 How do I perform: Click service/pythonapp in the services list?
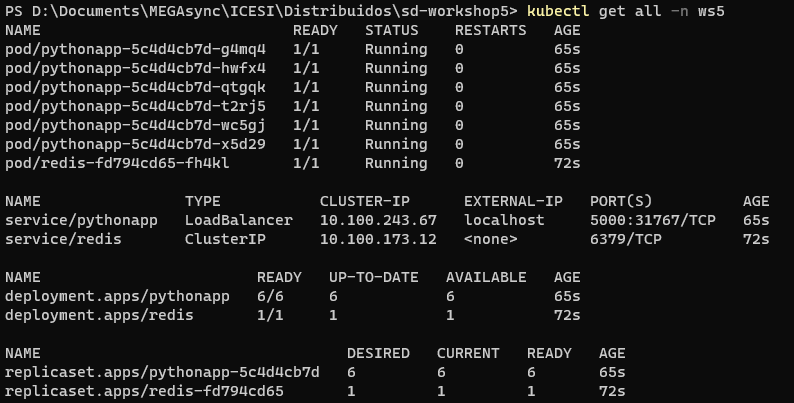tap(81, 220)
